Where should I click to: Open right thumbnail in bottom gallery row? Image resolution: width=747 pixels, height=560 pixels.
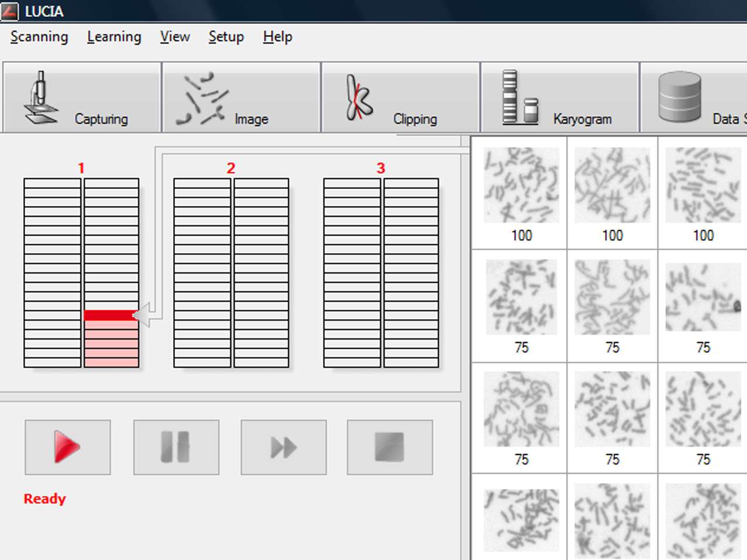pyautogui.click(x=703, y=521)
